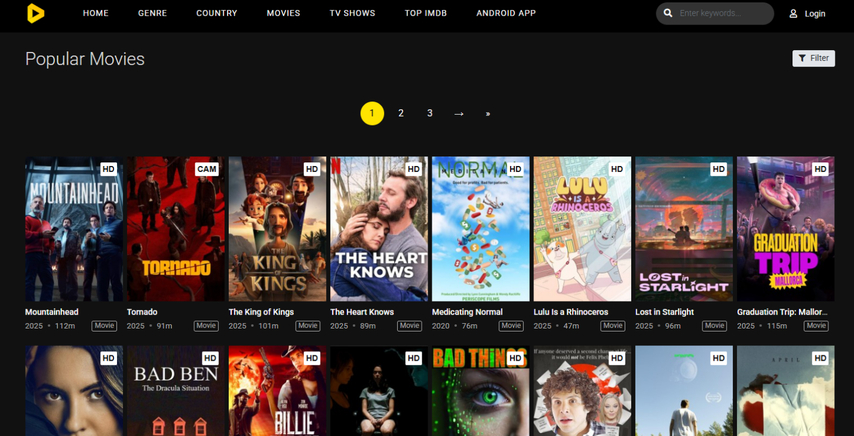Open the Bad Things poster
The image size is (854, 436).
[481, 391]
